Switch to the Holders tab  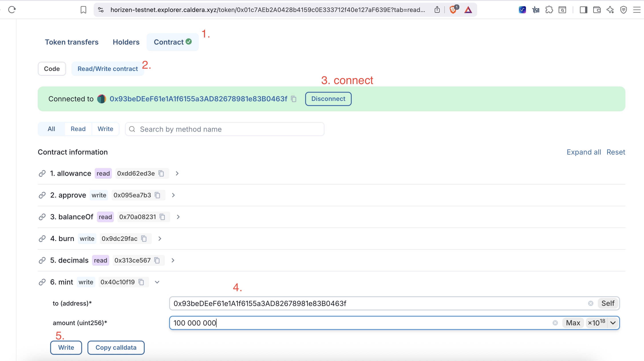point(126,42)
